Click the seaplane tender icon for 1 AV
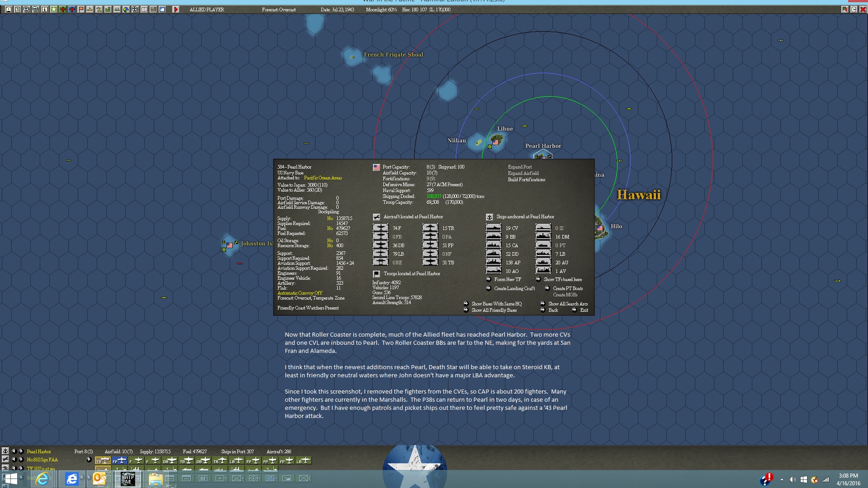This screenshot has width=868, height=488. click(x=543, y=271)
